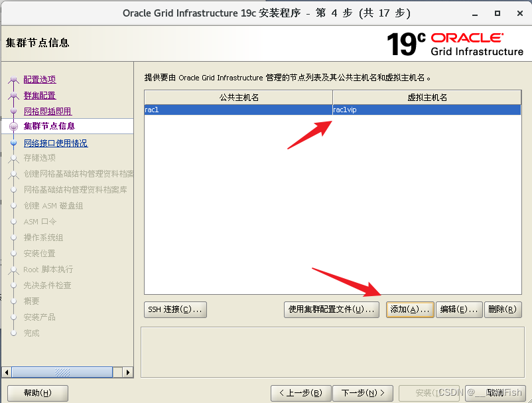Click the step icon beside 配置选项
Image resolution: width=532 pixels, height=403 pixels.
(13, 80)
